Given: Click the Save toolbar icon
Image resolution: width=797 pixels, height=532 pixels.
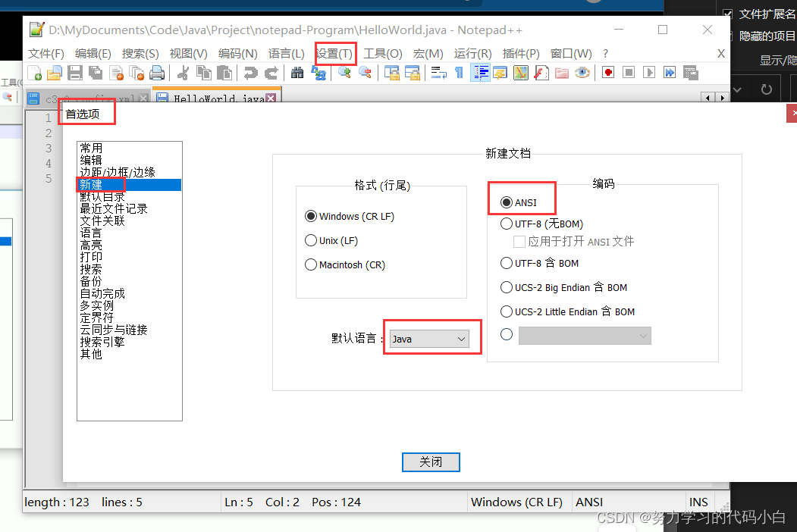Looking at the screenshot, I should (x=75, y=74).
